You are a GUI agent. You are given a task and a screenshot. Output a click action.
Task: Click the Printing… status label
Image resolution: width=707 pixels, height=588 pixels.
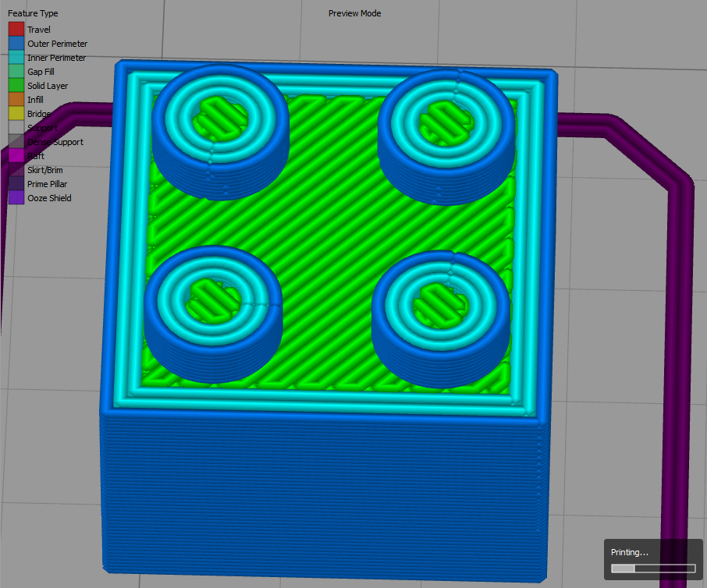click(x=629, y=552)
